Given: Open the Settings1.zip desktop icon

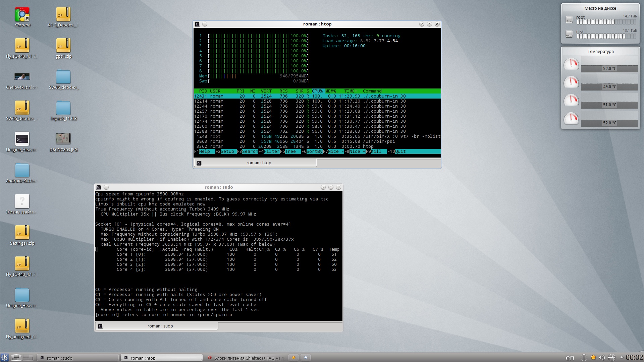Looking at the screenshot, I should (22, 233).
